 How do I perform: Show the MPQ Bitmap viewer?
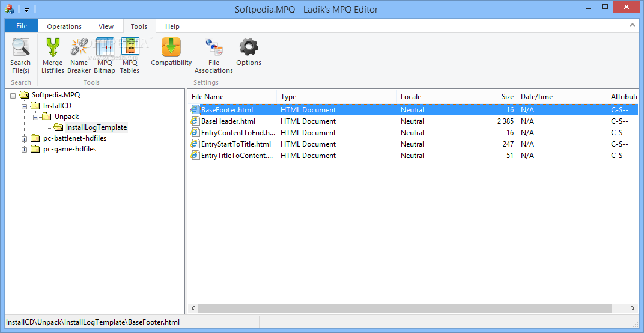tap(105, 55)
